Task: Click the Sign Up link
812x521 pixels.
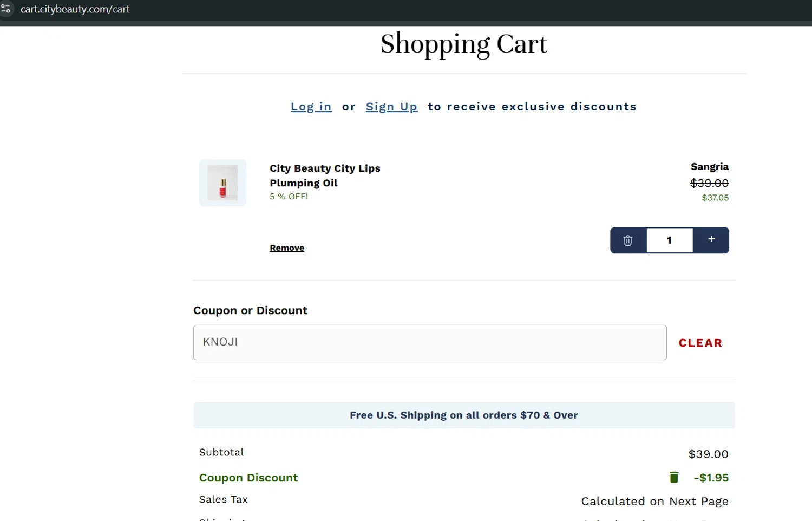Action: tap(391, 107)
